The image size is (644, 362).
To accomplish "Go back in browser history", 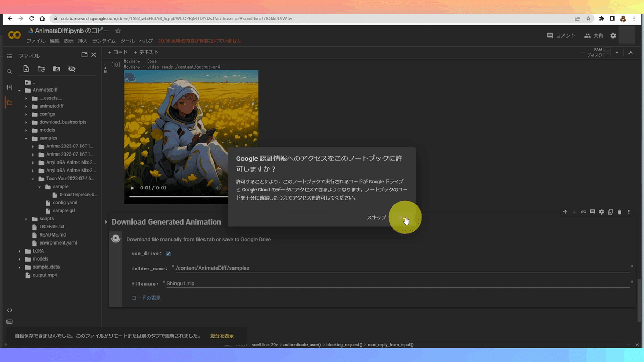I will tap(10, 18).
